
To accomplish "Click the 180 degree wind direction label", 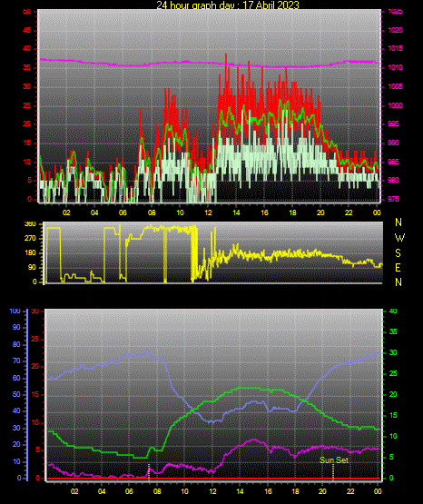I will [30, 253].
